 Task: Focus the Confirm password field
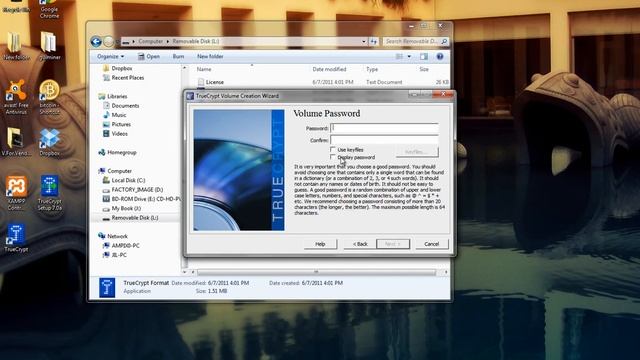coord(384,140)
